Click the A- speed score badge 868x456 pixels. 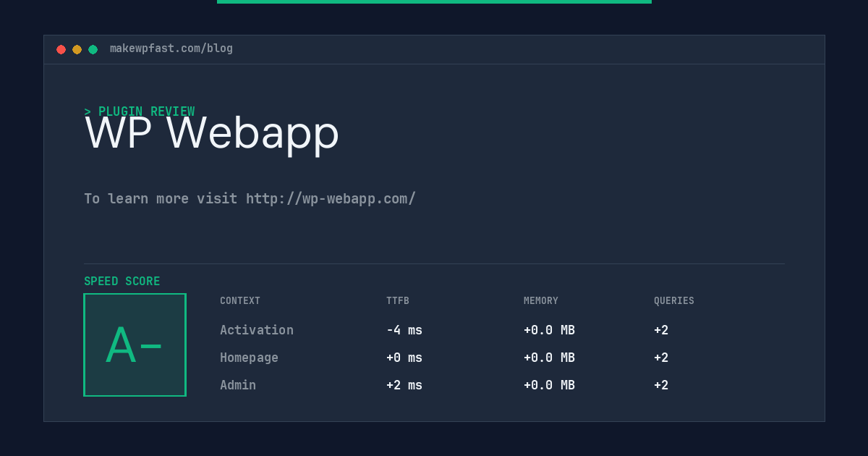135,345
